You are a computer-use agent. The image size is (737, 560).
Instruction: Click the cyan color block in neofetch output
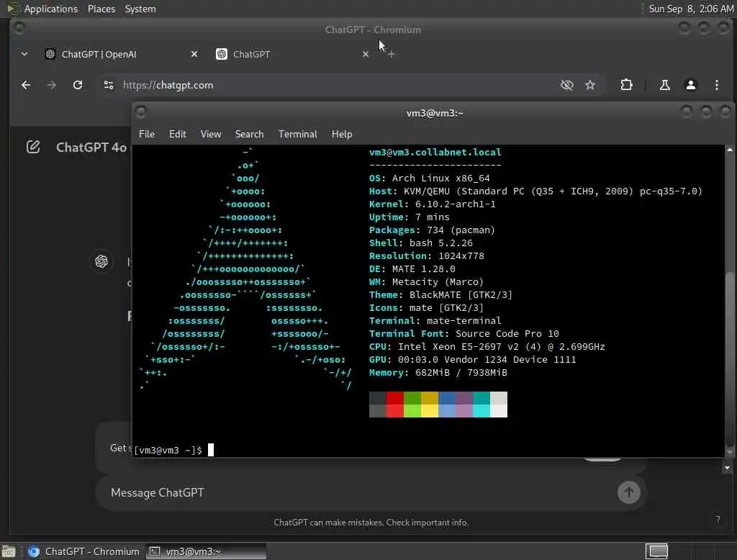pyautogui.click(x=481, y=405)
